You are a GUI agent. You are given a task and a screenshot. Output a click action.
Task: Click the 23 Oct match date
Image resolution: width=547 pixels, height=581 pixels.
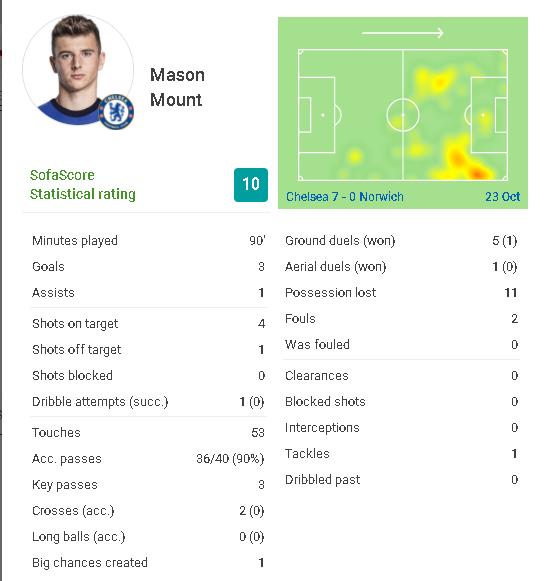503,196
